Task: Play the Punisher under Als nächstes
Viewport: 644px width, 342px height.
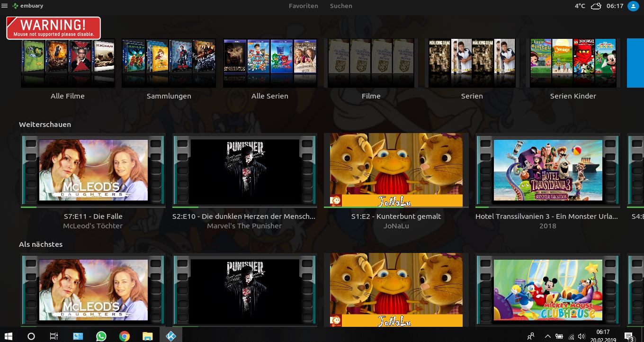Action: [x=245, y=290]
